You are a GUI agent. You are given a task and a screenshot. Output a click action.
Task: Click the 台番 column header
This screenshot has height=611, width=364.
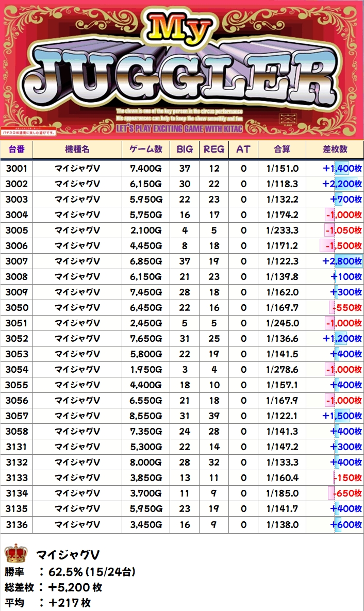pos(16,149)
